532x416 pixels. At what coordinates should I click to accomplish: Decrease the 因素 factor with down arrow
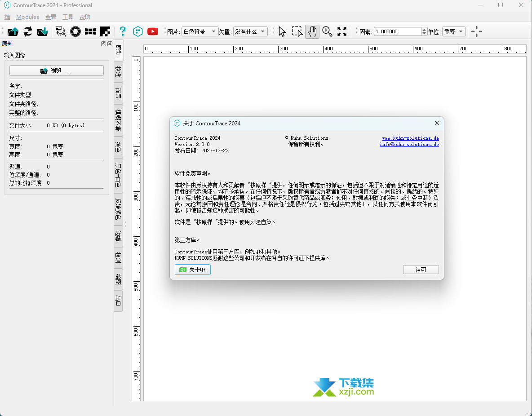coord(424,34)
